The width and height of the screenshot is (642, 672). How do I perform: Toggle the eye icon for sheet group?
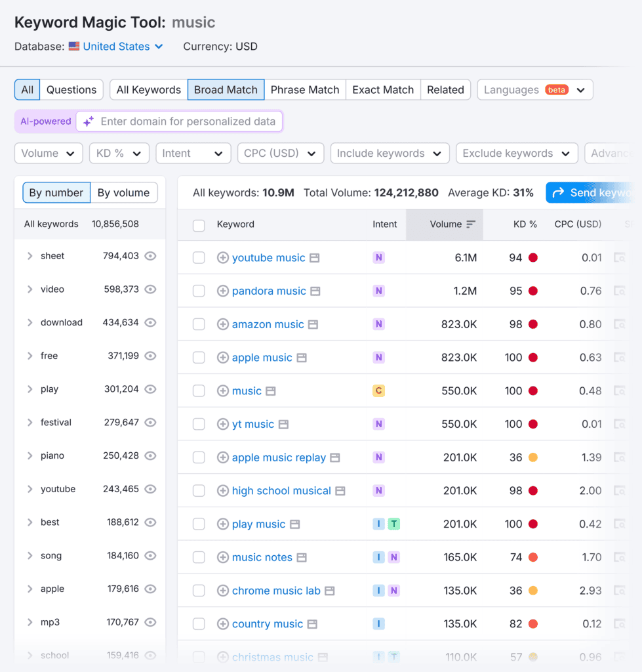click(150, 256)
